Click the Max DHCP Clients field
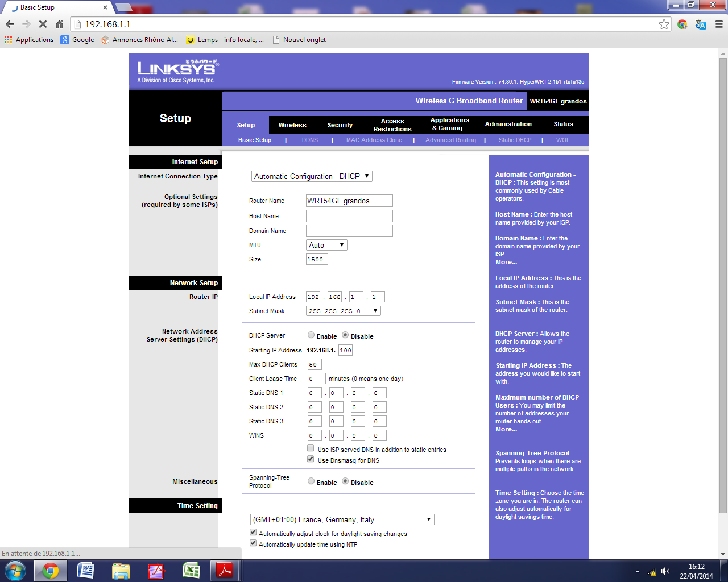 (315, 364)
